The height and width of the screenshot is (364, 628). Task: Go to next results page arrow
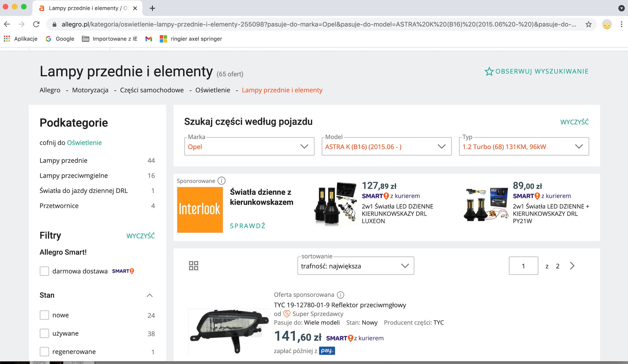coord(572,266)
